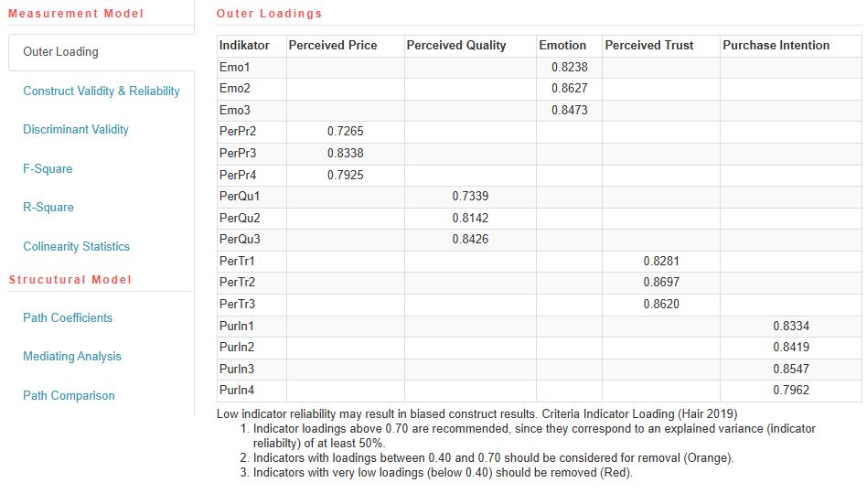Click the Perceived Quality column header

(456, 45)
